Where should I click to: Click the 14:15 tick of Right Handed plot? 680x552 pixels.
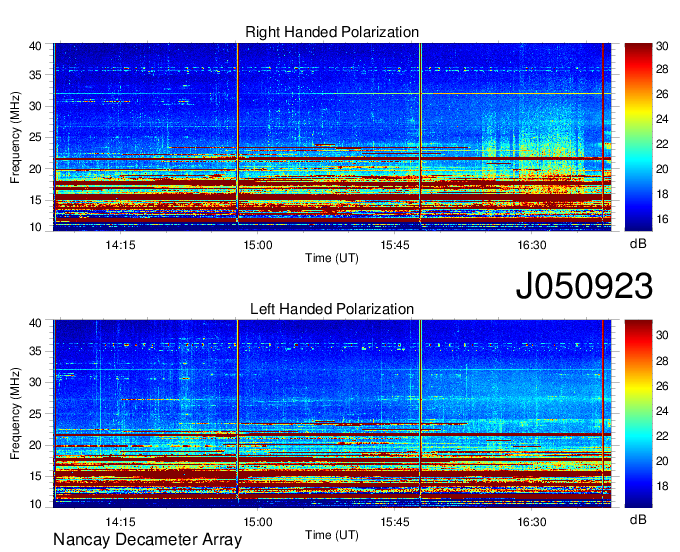[x=120, y=245]
